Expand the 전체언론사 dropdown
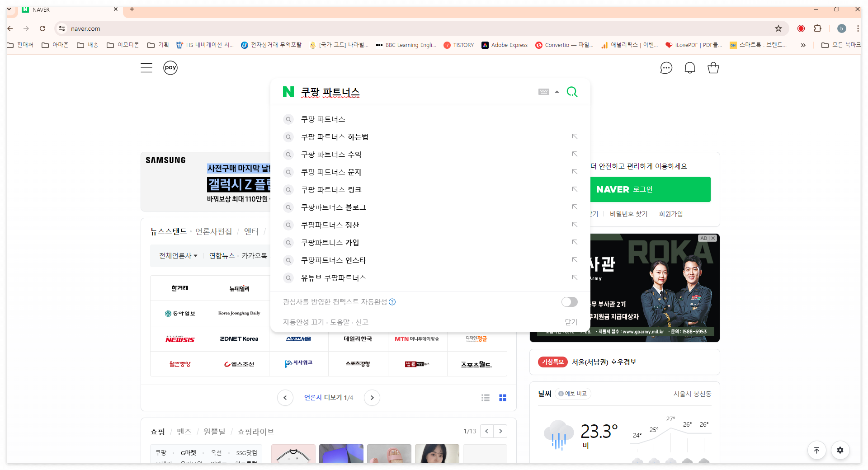The image size is (868, 470). coord(178,256)
